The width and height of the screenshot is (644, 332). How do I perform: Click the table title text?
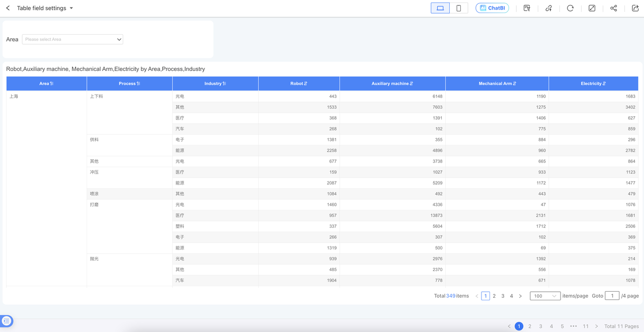106,69
